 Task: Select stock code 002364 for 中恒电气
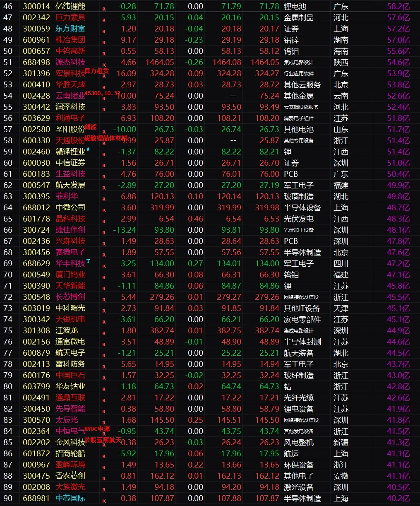click(x=36, y=431)
